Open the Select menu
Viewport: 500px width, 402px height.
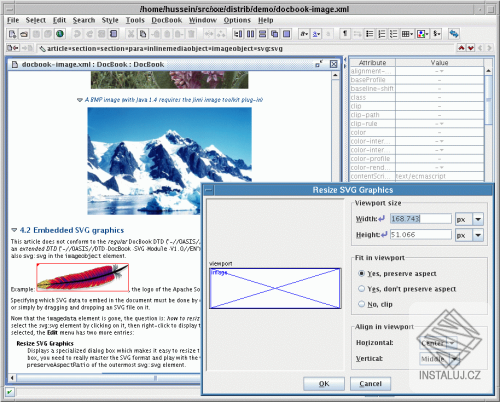[36, 20]
